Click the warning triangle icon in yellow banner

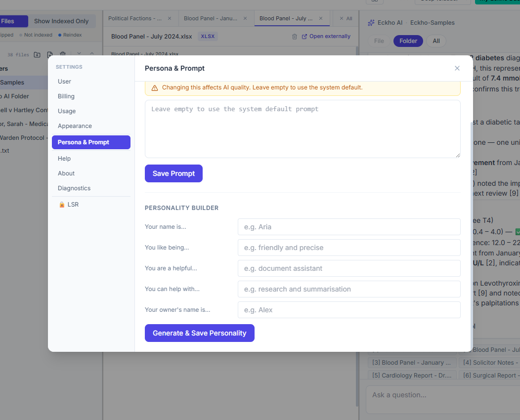click(155, 88)
